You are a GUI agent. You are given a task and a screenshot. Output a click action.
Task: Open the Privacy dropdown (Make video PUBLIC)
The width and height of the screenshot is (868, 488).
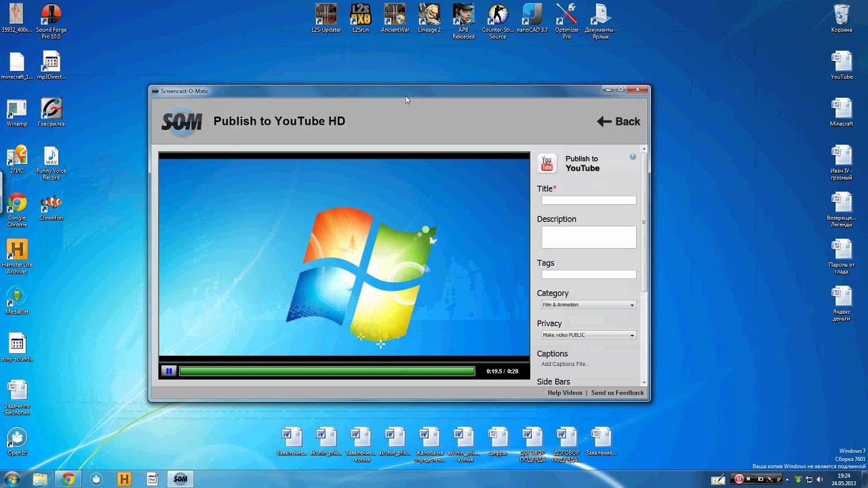tap(589, 335)
